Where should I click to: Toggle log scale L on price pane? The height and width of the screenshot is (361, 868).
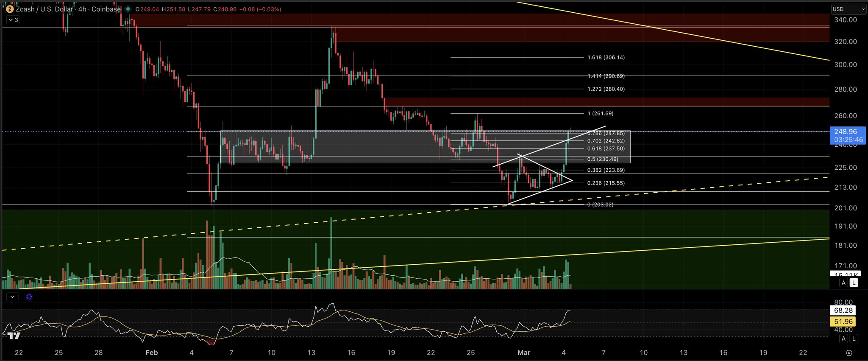point(854,283)
